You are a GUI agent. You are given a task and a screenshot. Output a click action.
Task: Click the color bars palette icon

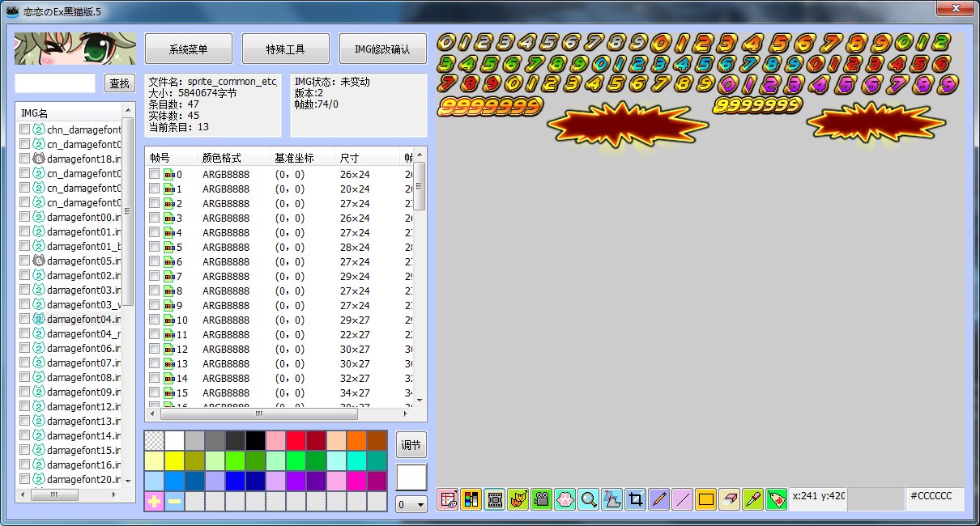click(471, 499)
